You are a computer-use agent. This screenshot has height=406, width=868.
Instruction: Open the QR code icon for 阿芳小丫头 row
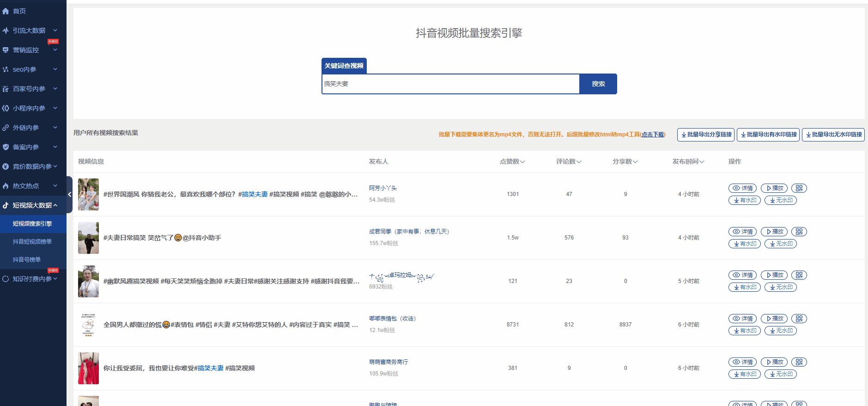799,188
